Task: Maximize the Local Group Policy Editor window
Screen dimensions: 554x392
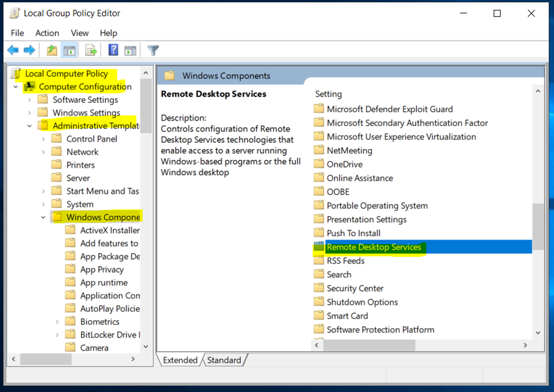Action: [x=497, y=13]
